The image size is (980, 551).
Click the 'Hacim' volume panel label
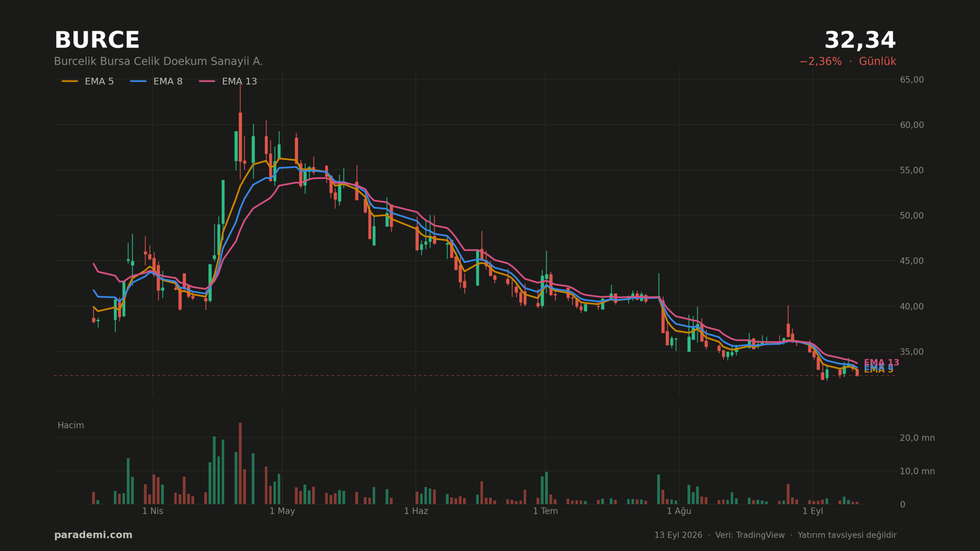(70, 425)
